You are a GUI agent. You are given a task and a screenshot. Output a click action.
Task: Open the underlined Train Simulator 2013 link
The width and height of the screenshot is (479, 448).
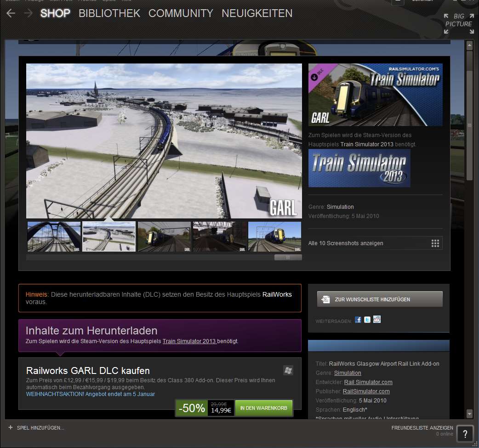189,341
